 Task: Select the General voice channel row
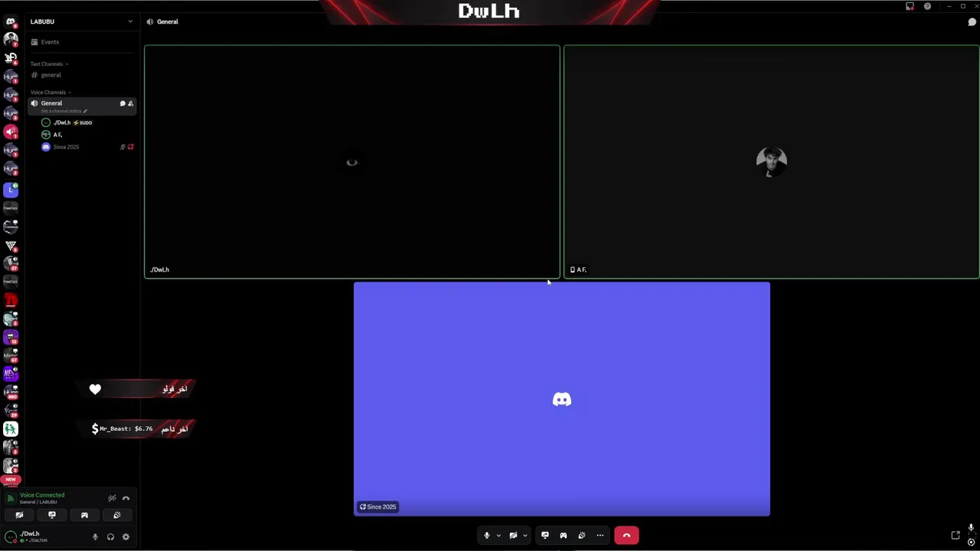pyautogui.click(x=83, y=106)
